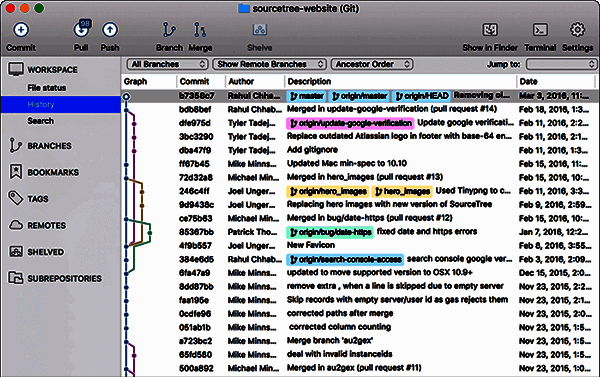
Task: Expand the BOOKMARKS sidebar section
Action: coord(53,172)
